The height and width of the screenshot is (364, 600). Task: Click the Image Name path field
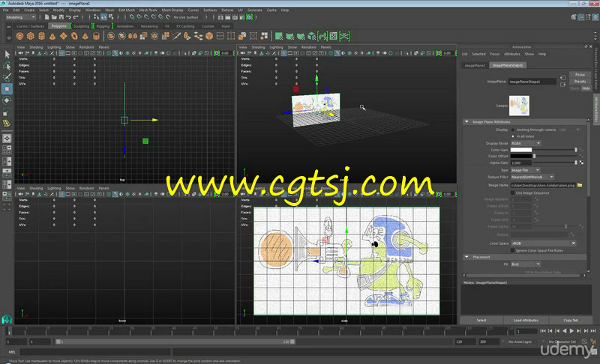point(543,185)
